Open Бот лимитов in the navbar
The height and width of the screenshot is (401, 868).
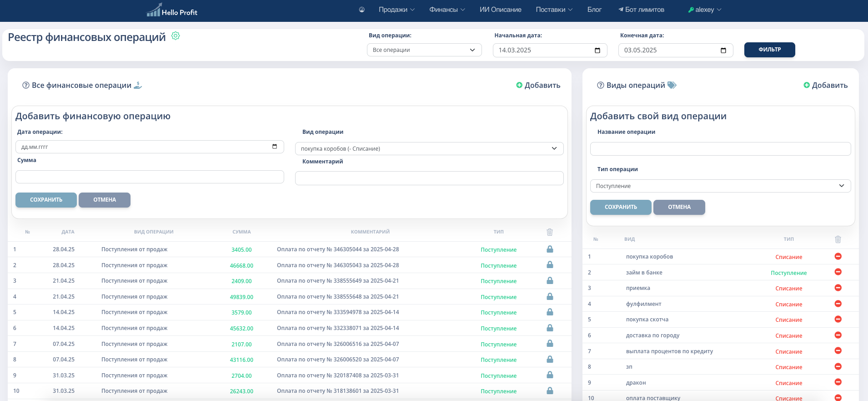641,10
